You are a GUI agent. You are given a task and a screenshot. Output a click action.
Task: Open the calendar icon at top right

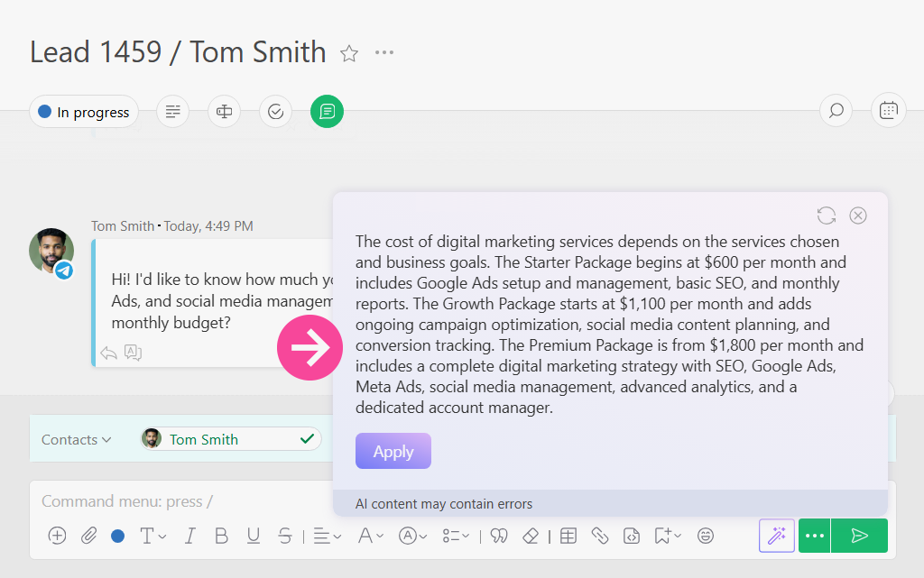click(x=888, y=111)
